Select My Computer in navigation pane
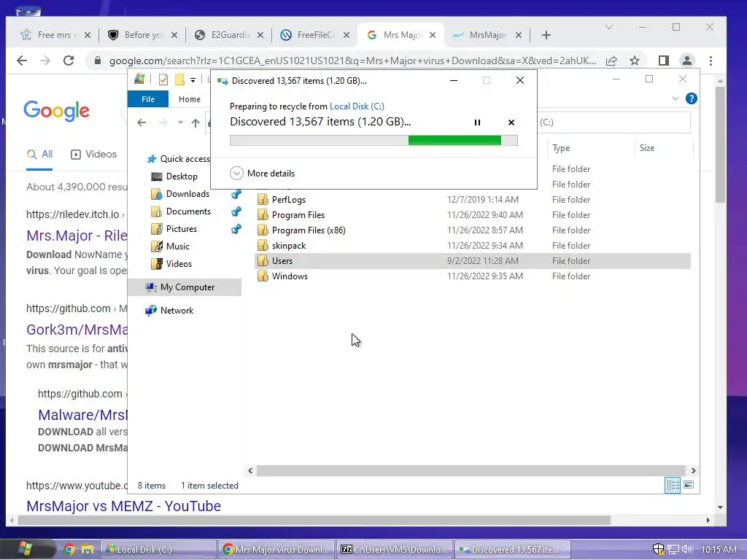 click(185, 287)
